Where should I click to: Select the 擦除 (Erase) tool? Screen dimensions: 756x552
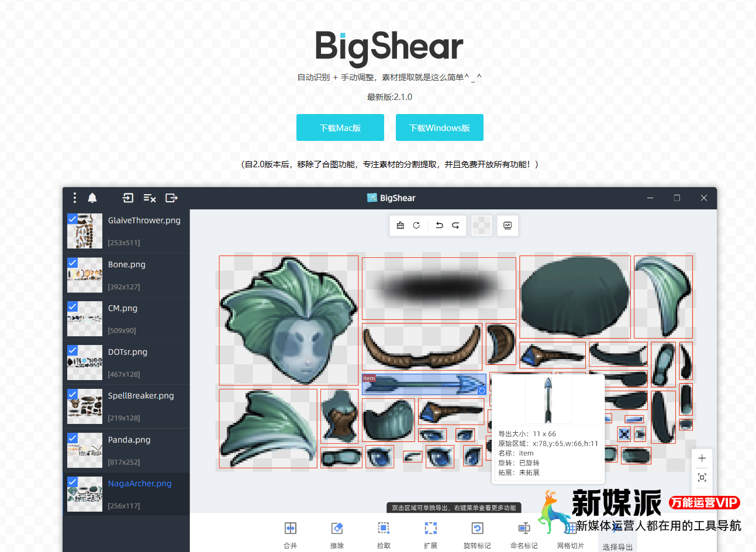point(337,532)
